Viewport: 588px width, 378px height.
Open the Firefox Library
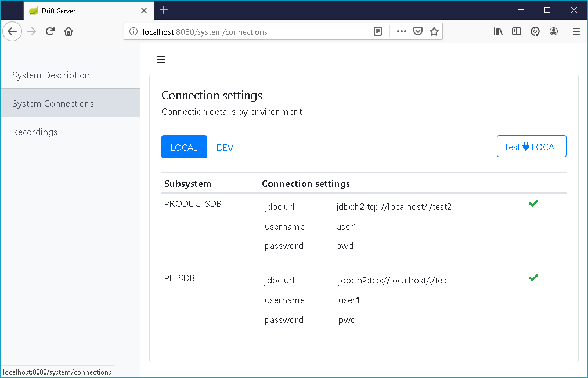(x=497, y=31)
